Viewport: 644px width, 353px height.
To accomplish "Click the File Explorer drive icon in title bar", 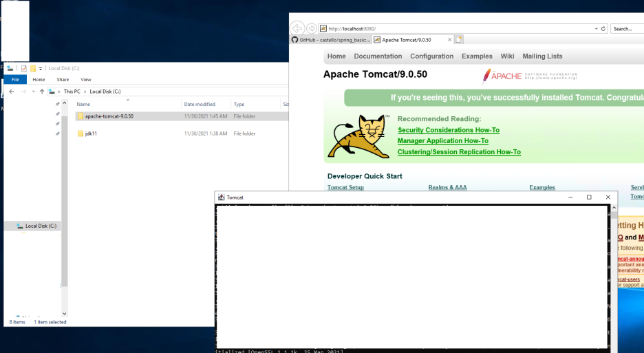I will [10, 68].
